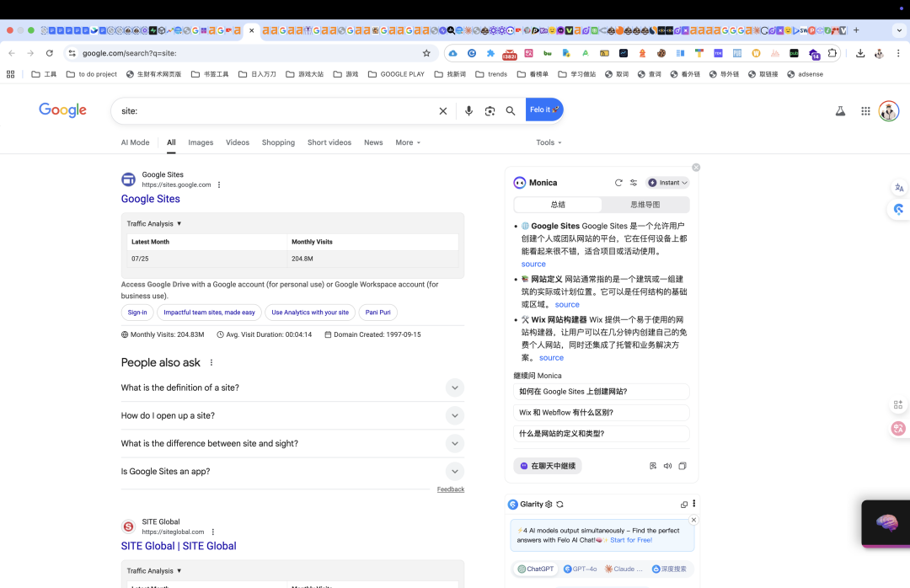
Task: Open the Tools dropdown
Action: pyautogui.click(x=549, y=142)
